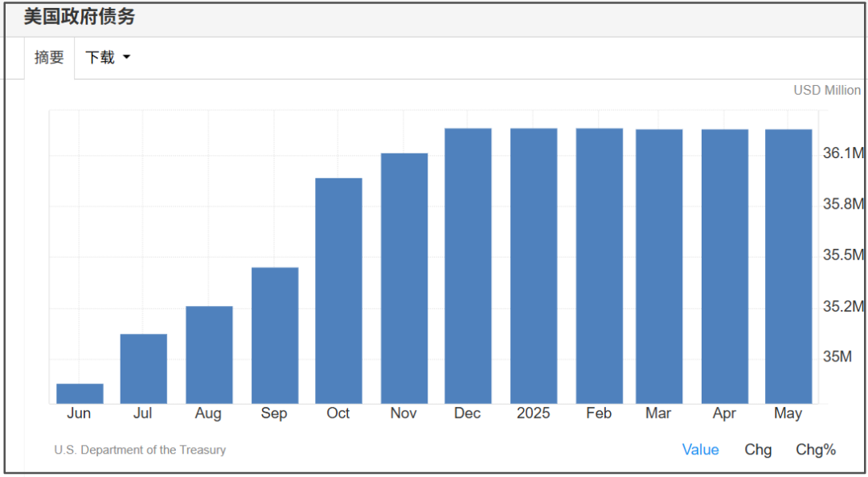Image resolution: width=868 pixels, height=477 pixels.
Task: Click the 2025 January bar
Action: tap(534, 266)
